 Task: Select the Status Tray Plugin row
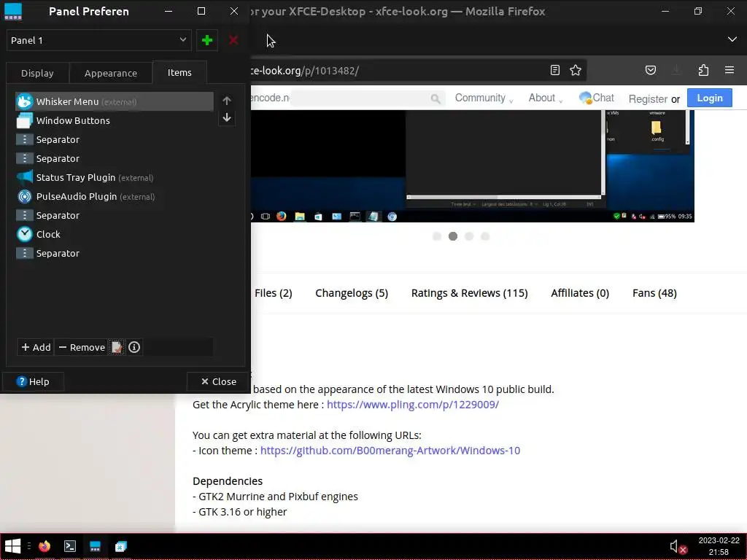[x=115, y=177]
